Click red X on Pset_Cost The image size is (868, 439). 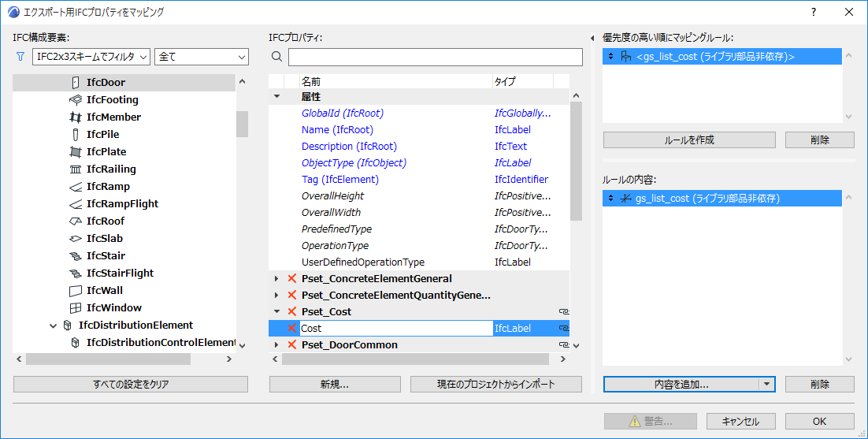(292, 311)
